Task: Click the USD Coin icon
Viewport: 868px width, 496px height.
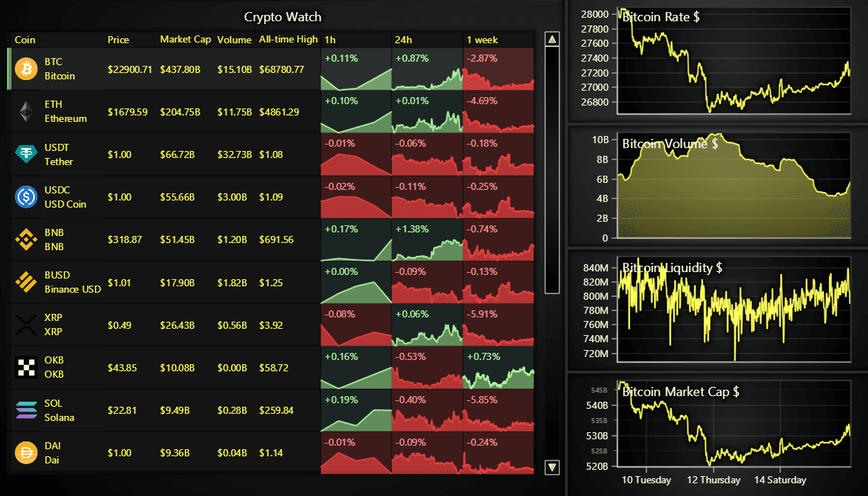Action: 26,197
